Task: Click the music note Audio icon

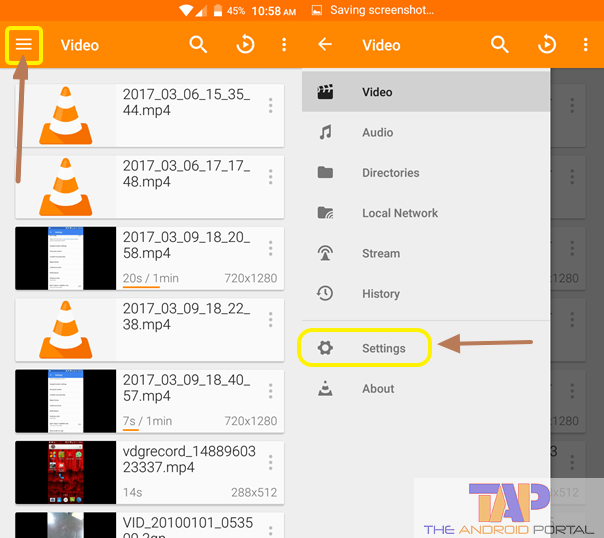Action: (325, 132)
